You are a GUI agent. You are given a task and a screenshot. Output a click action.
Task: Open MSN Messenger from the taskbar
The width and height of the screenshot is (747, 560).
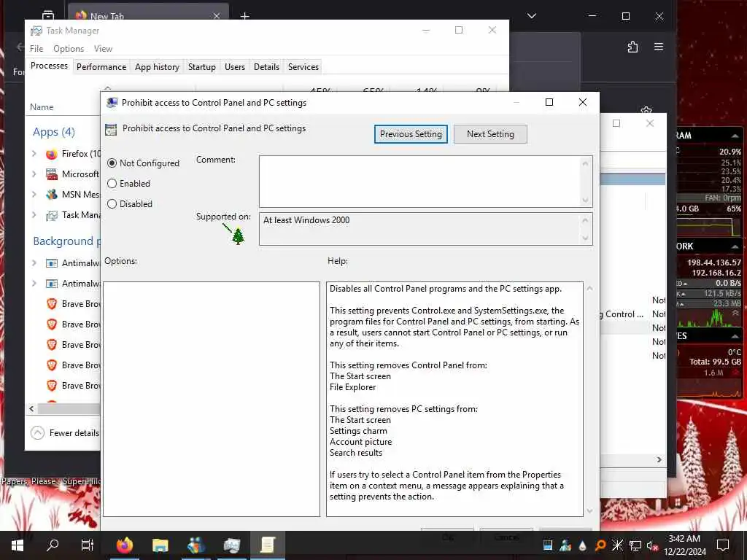point(196,545)
